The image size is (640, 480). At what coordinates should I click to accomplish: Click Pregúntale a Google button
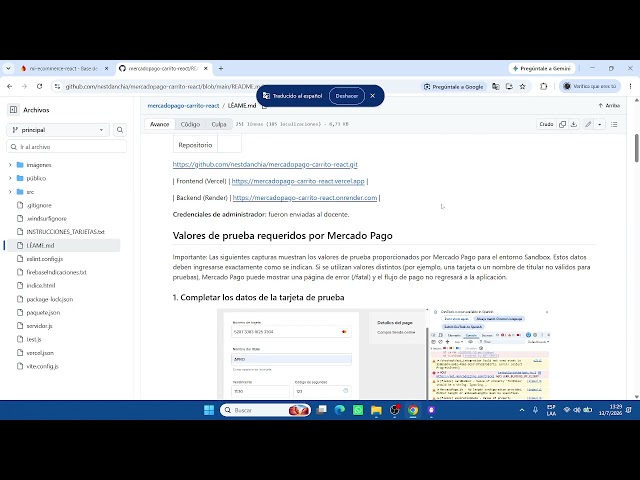pos(453,87)
